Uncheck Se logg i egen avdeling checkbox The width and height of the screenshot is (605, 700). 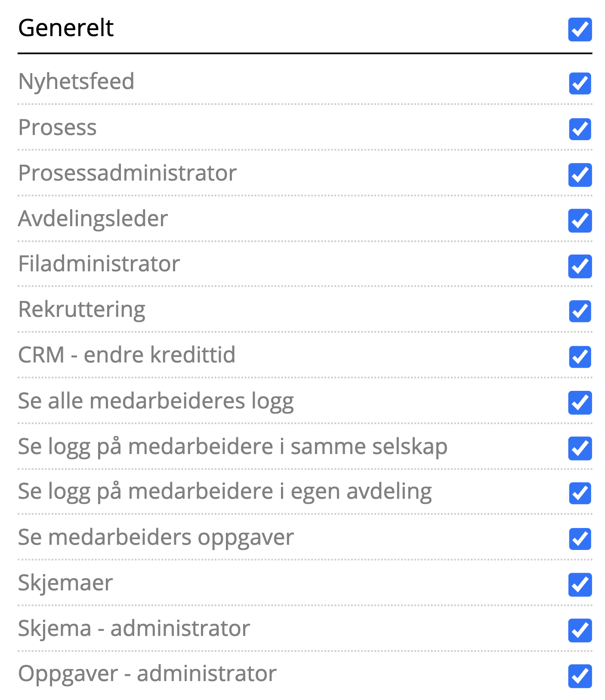coord(580,493)
